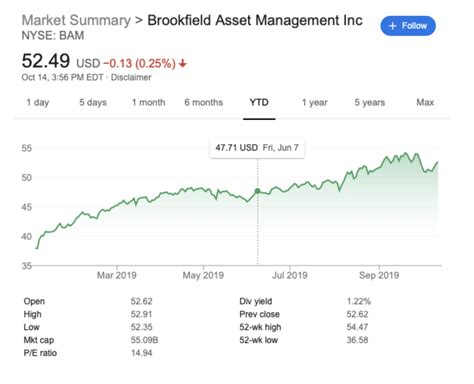Select the 1 day range tab
Viewport: 474px width, 384px height.
point(38,102)
